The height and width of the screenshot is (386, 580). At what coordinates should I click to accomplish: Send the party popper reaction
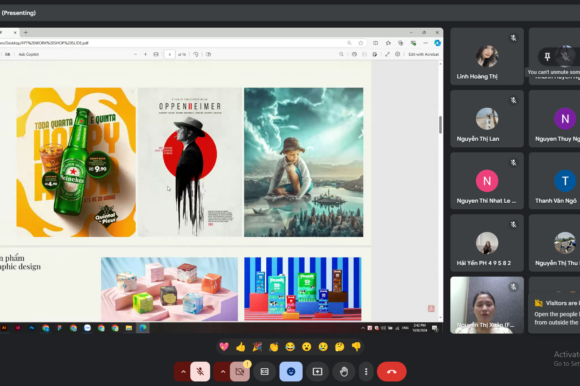coord(257,347)
